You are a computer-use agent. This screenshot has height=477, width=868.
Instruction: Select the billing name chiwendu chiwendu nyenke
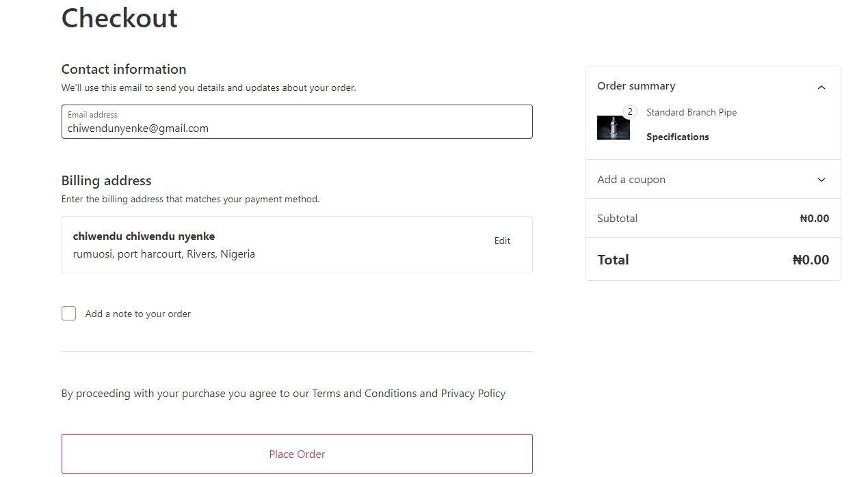coord(144,236)
